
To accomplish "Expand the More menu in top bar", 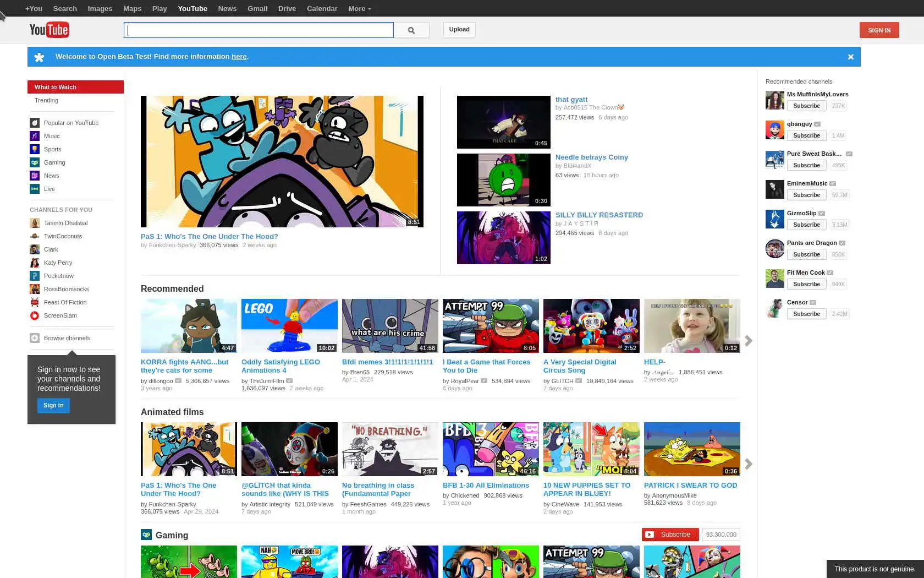I will [x=360, y=9].
